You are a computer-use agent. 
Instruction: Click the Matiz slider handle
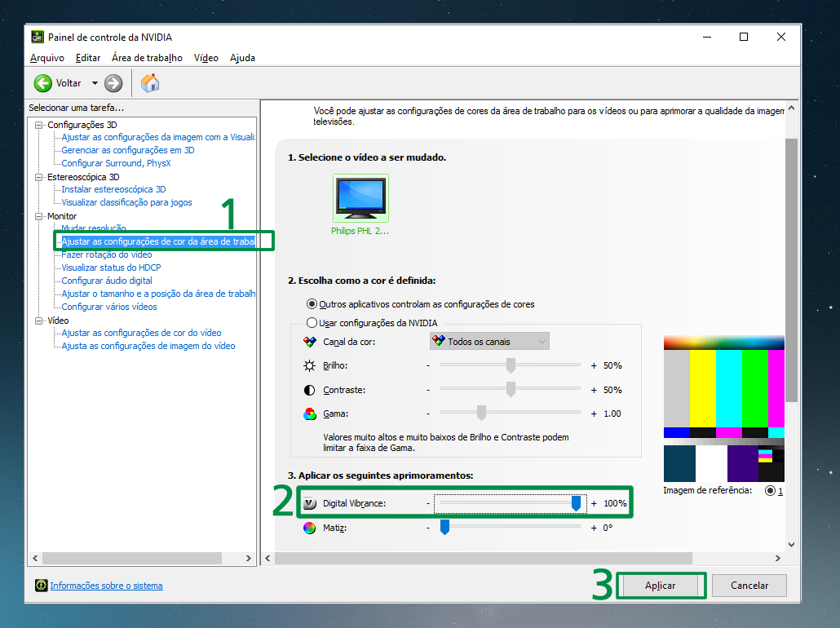click(x=444, y=527)
